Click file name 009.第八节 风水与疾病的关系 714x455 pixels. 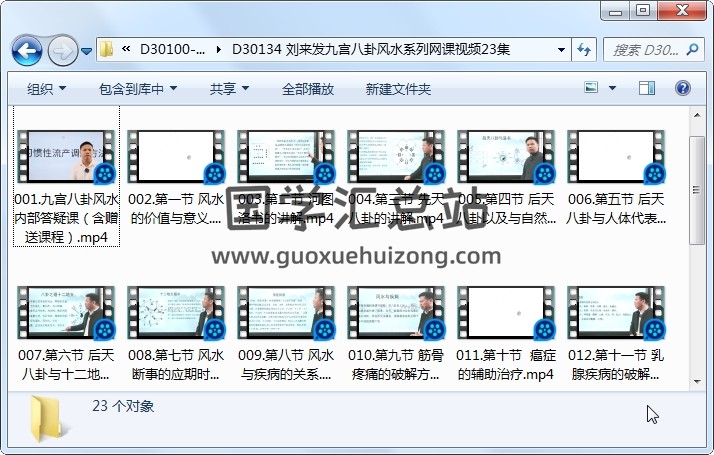[286, 364]
